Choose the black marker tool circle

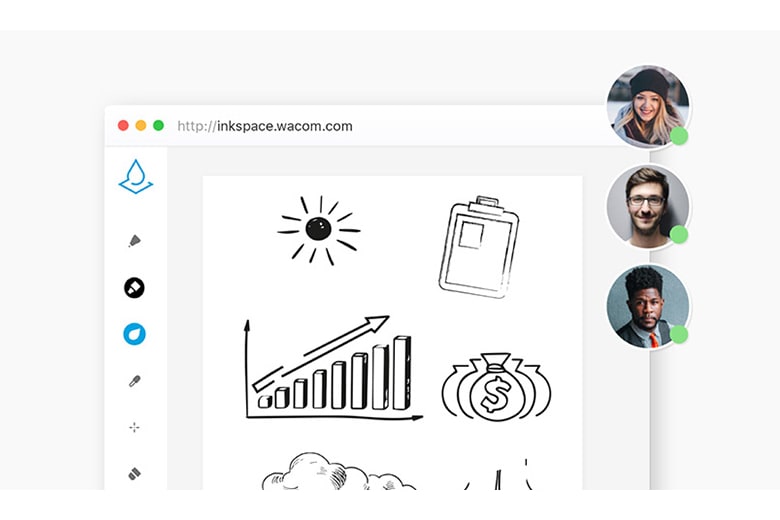pos(134,288)
